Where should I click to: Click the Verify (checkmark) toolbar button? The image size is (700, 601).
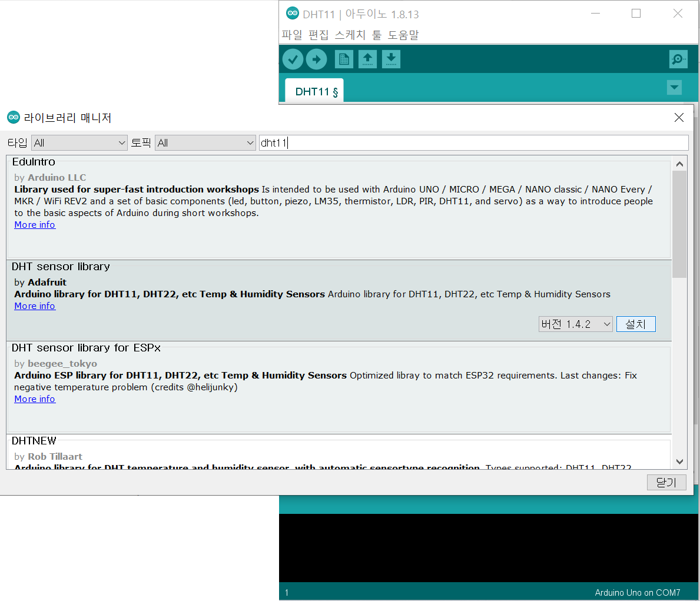293,59
